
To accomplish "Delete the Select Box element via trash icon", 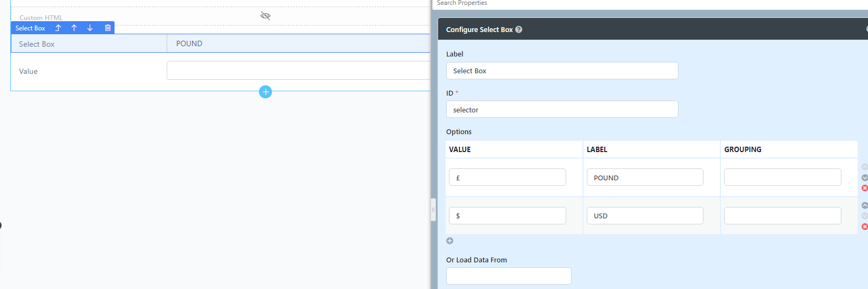I will coord(107,28).
